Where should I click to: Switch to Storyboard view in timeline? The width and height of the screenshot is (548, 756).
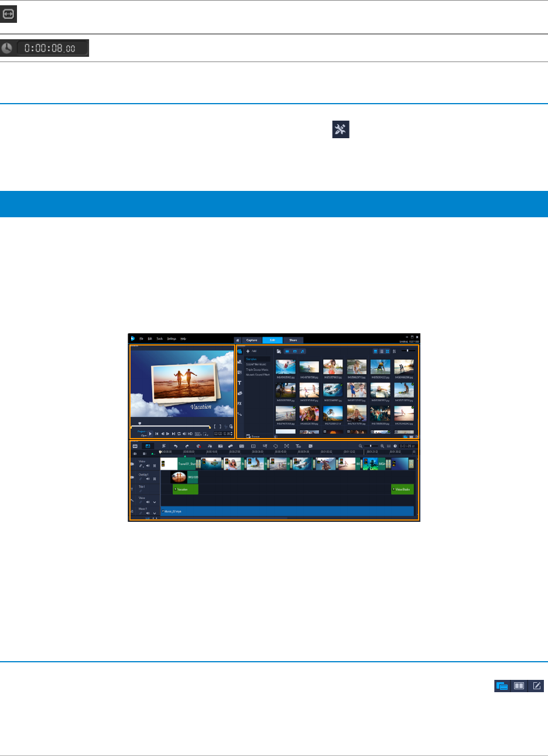135,446
